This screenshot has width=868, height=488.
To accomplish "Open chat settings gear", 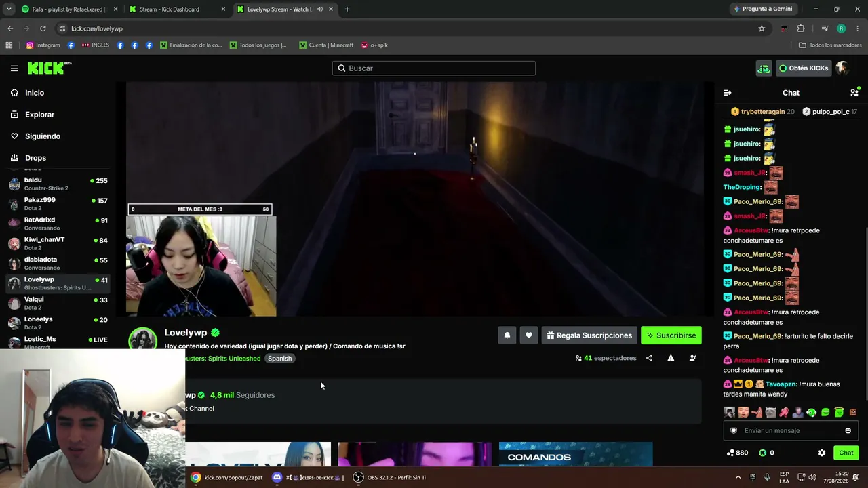I will (822, 453).
